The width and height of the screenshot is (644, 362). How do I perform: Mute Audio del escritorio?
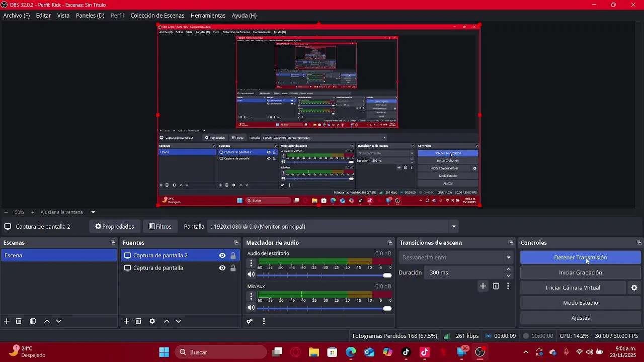[251, 275]
